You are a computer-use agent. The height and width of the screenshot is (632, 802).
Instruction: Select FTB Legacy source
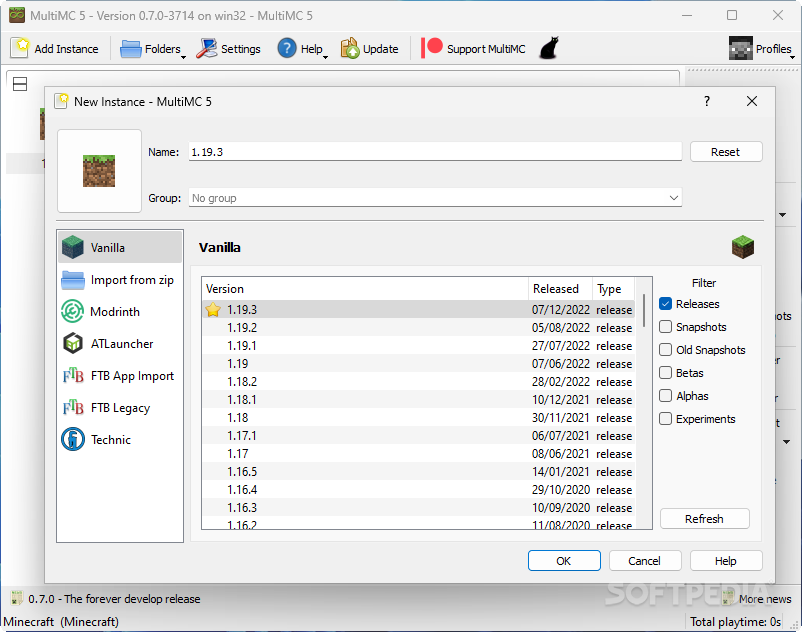tap(120, 408)
